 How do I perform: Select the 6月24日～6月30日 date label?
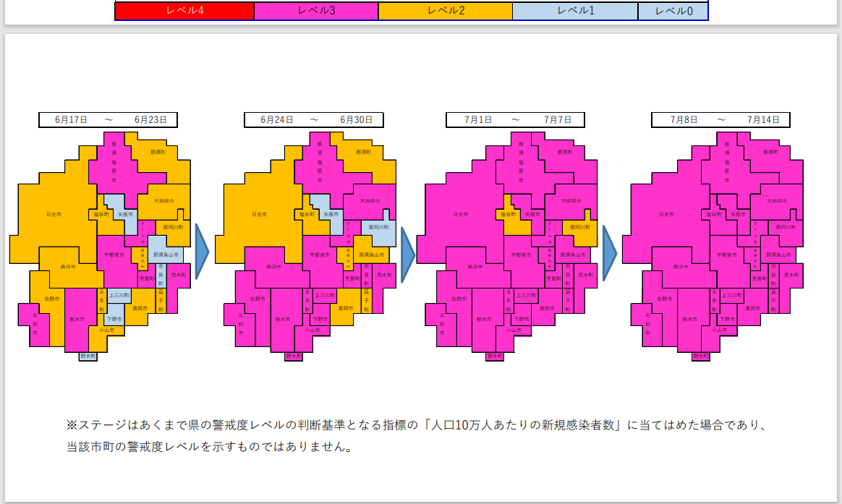click(313, 120)
